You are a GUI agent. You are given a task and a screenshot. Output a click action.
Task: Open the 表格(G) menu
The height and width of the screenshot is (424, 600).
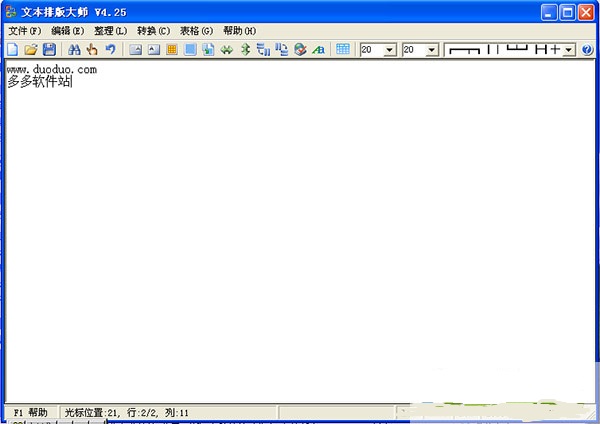[196, 31]
